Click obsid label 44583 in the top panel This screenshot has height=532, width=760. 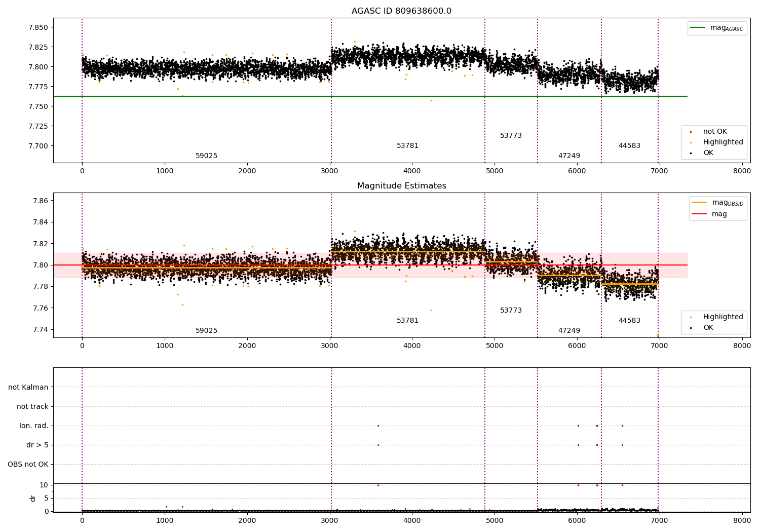coord(629,146)
